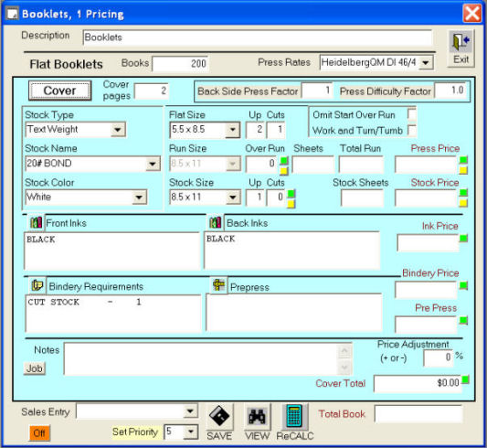Enable Omit Start Over Run checkbox

(x=412, y=114)
